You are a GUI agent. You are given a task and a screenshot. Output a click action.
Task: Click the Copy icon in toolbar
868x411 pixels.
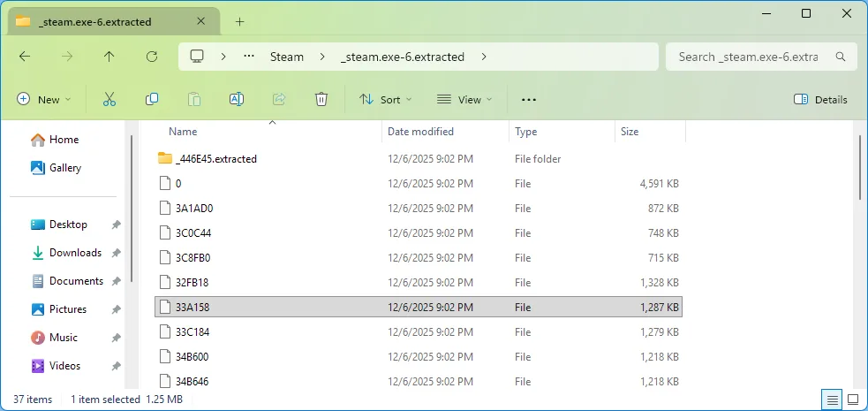tap(152, 100)
